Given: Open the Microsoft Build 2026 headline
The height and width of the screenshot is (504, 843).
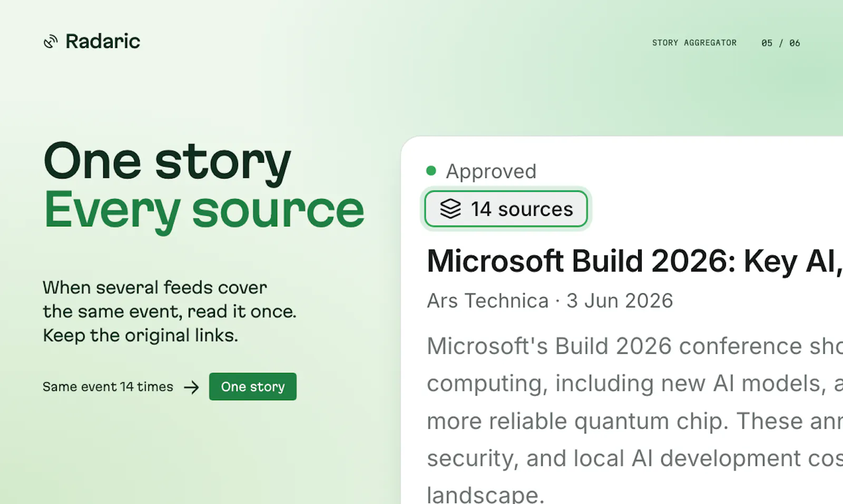Looking at the screenshot, I should coord(635,261).
